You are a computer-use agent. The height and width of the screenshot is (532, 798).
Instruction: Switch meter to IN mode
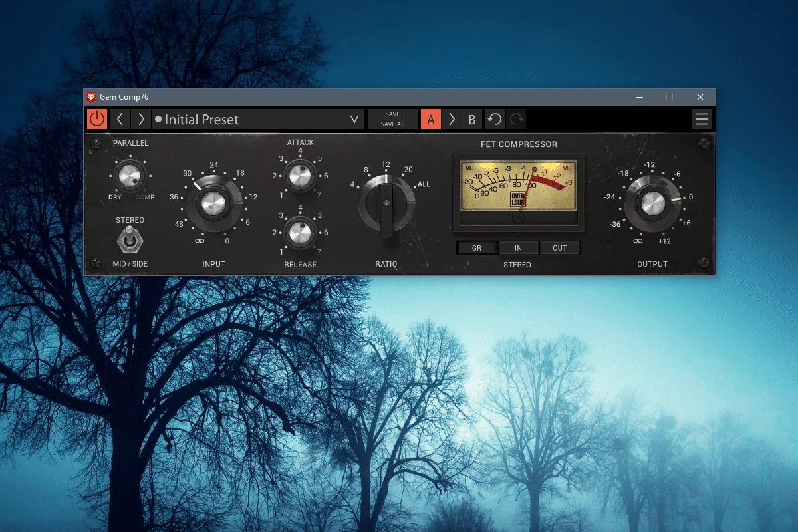point(518,248)
